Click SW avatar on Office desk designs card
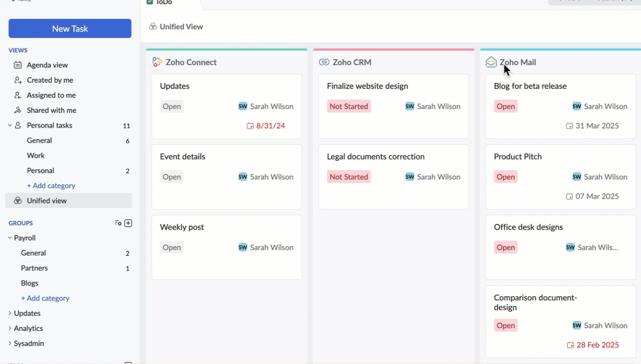 [570, 248]
